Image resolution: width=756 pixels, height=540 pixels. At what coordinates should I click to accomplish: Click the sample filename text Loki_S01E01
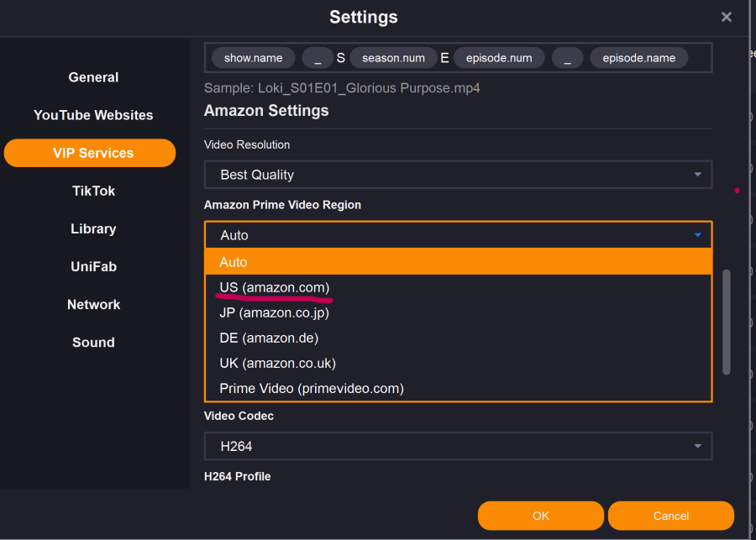342,88
